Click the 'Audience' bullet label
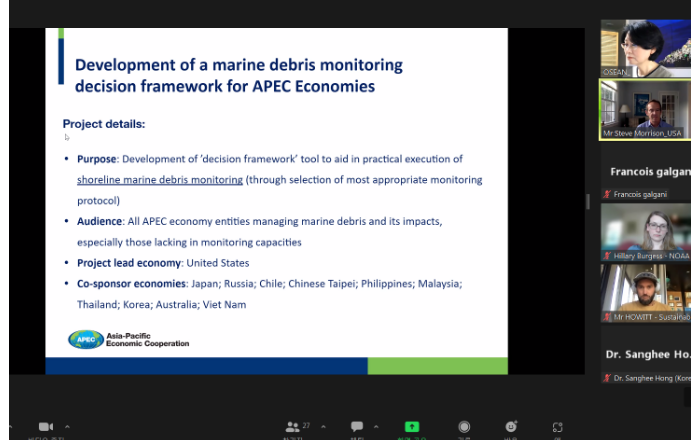This screenshot has height=440, width=691. coord(100,221)
